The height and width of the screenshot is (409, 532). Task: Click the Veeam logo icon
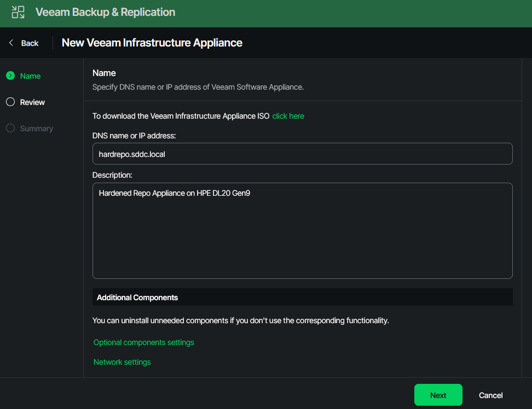tap(18, 12)
